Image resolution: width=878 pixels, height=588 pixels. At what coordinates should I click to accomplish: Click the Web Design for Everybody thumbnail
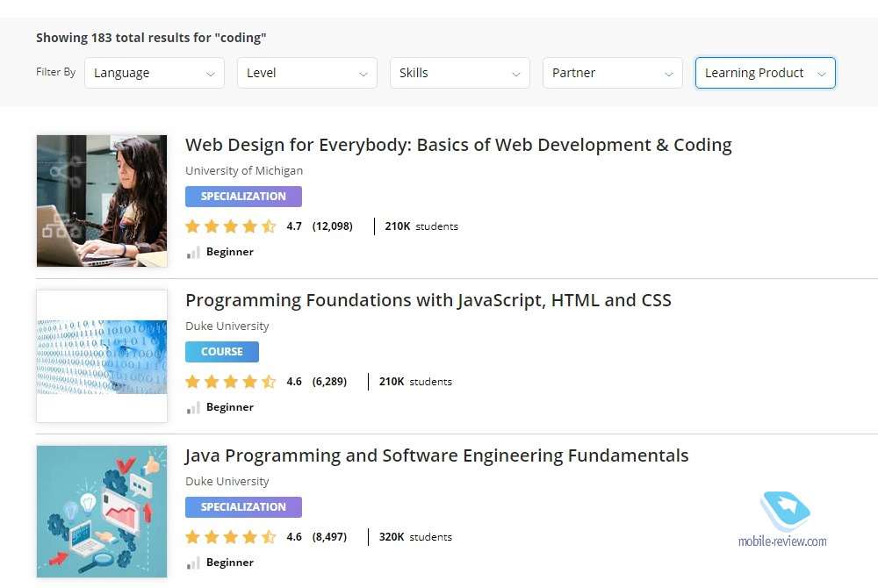pos(102,201)
